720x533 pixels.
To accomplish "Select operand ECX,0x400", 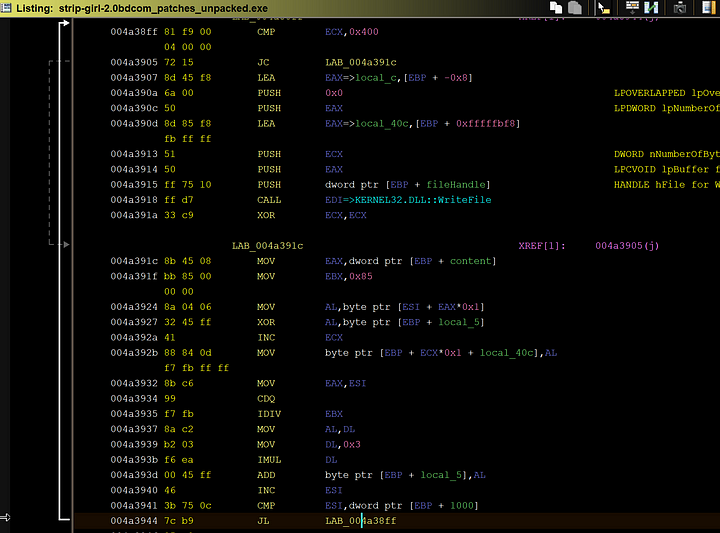I will pyautogui.click(x=352, y=32).
